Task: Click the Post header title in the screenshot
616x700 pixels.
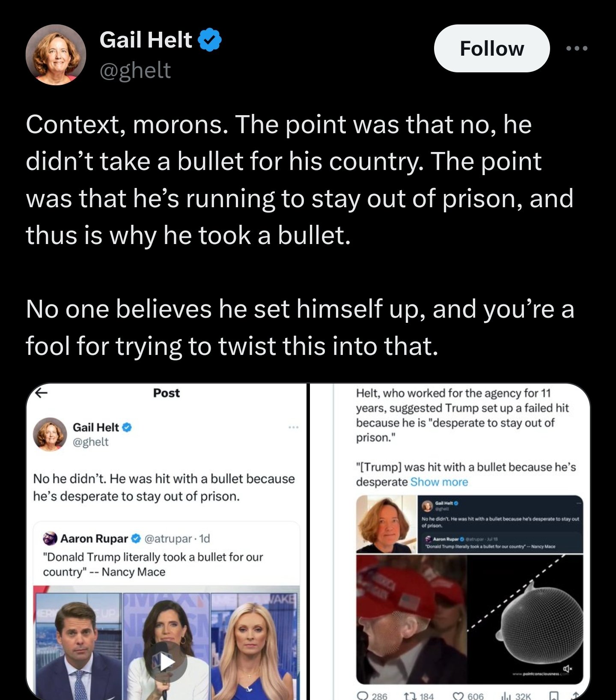Action: (x=167, y=393)
